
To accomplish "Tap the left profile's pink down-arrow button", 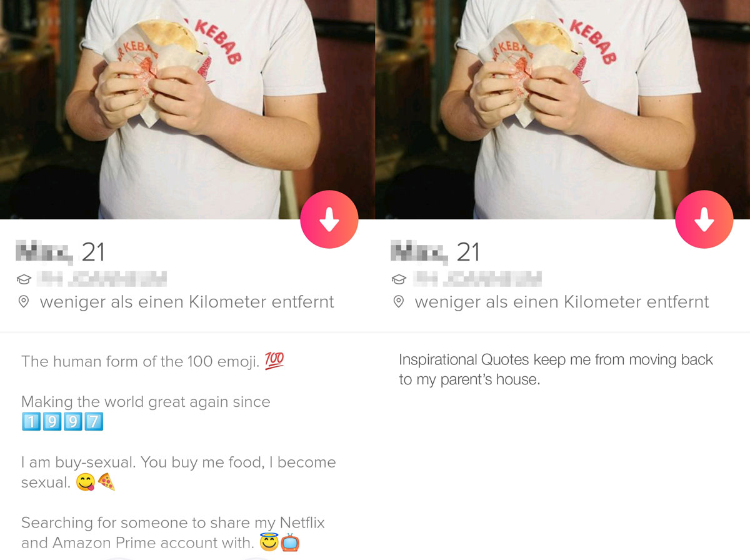I will pos(329,219).
